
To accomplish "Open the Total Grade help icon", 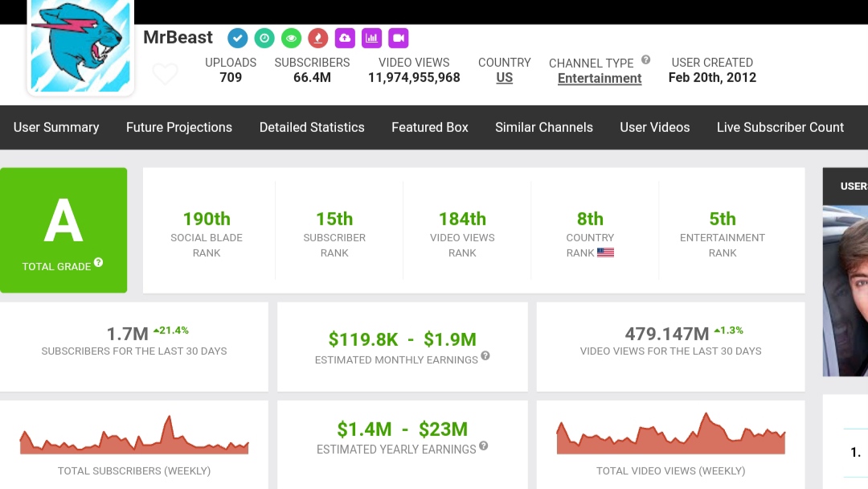I will (99, 262).
